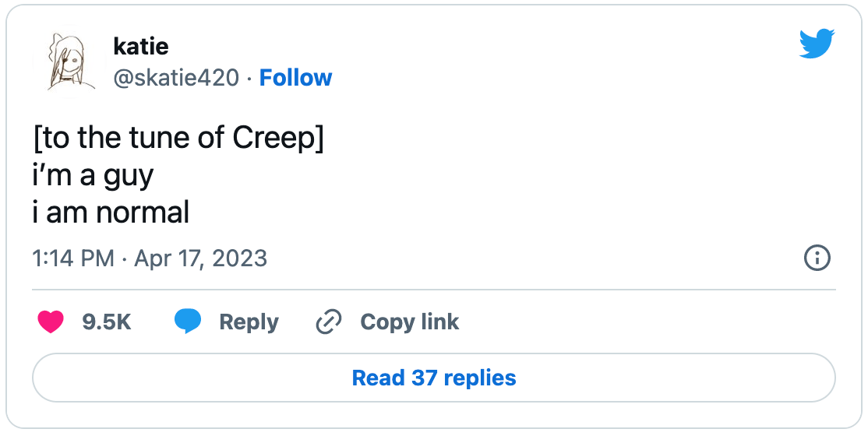Open the @skatie420 handle
Viewport: 868px width, 436px height.
pyautogui.click(x=176, y=78)
